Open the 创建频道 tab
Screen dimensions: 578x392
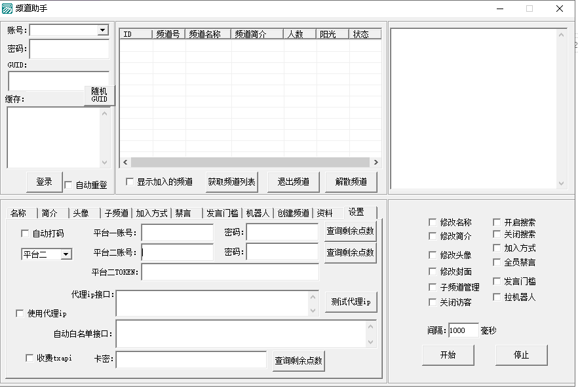(x=293, y=213)
